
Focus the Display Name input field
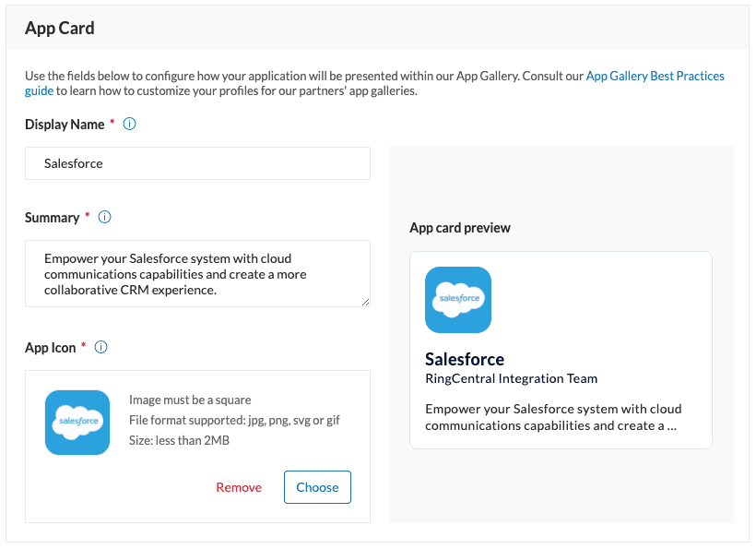coord(197,163)
